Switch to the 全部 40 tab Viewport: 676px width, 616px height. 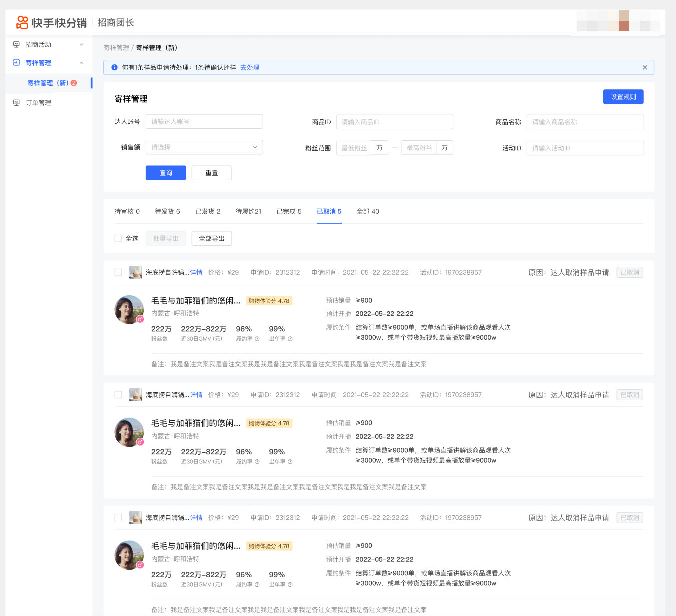[x=368, y=211]
